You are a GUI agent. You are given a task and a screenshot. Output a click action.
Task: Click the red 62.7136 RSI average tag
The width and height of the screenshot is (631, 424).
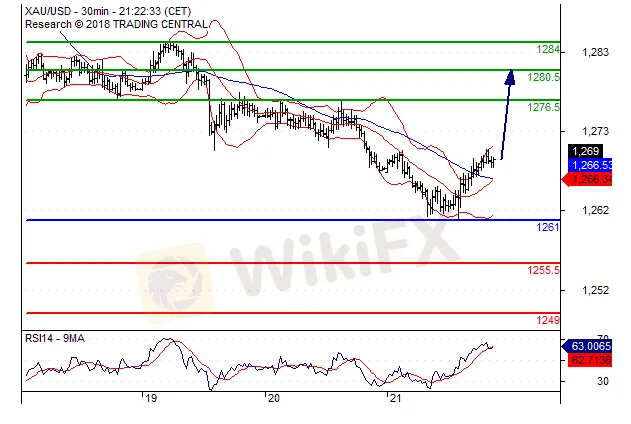tap(590, 357)
